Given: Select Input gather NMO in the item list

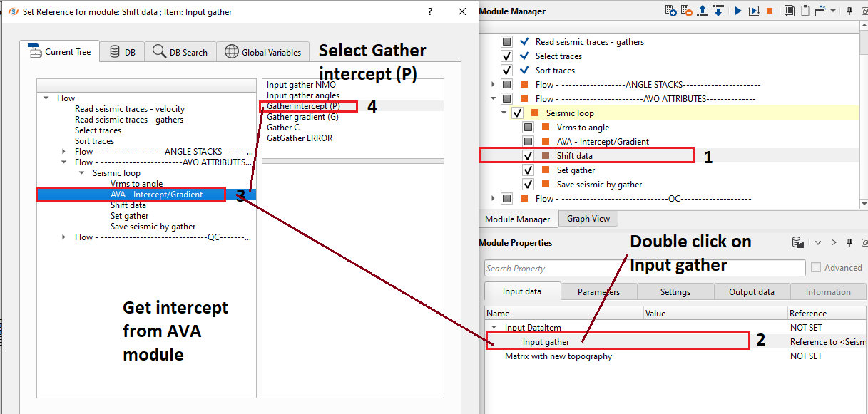Looking at the screenshot, I should pos(301,85).
